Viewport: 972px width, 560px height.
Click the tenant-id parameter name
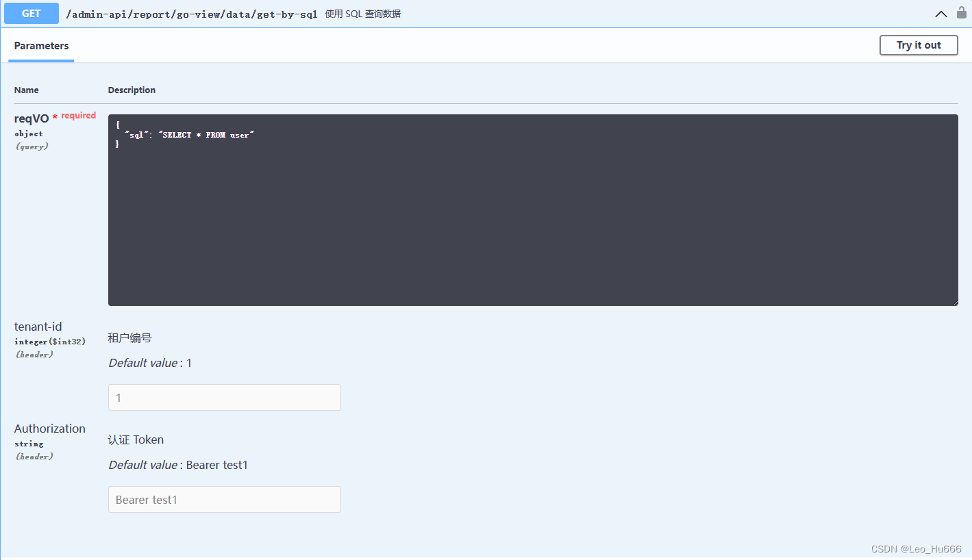pos(38,327)
